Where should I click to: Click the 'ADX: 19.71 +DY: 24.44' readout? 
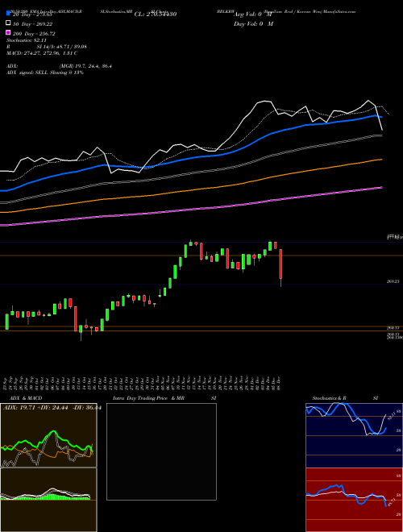(35, 408)
